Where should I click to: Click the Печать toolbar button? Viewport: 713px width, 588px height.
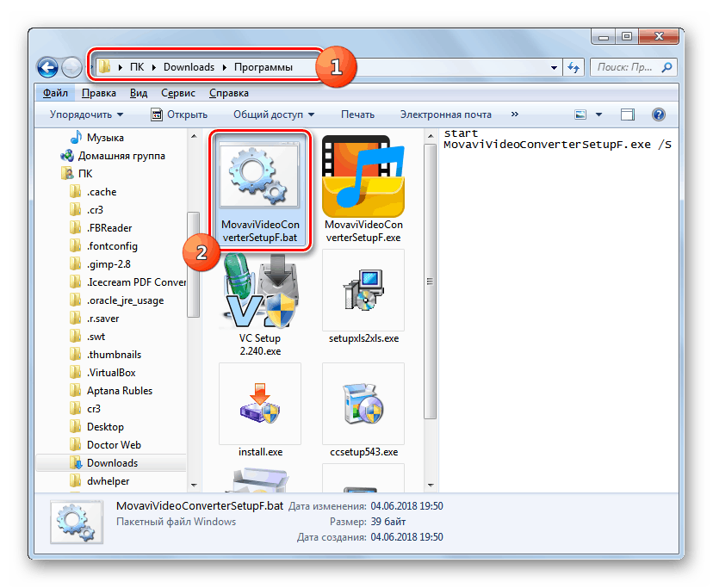(x=358, y=115)
